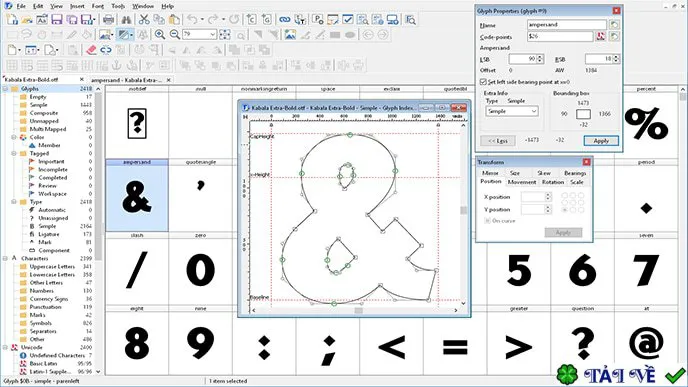Collapse the Unicode tree node
Screen dimensions: 688x387
(x=6, y=347)
